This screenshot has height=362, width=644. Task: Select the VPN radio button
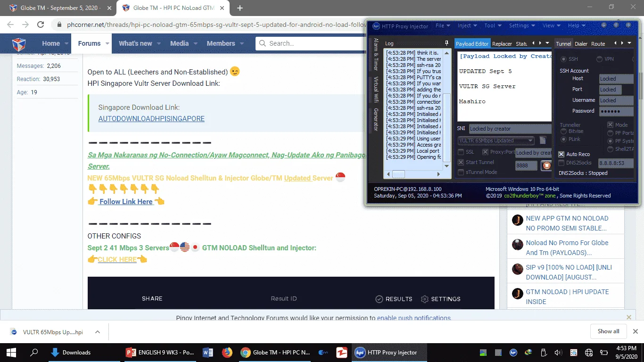599,59
